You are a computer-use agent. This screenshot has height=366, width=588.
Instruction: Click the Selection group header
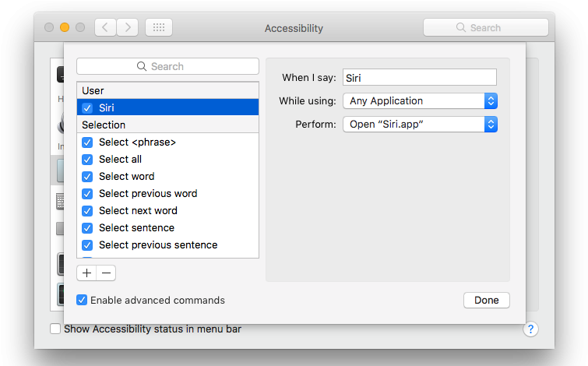pyautogui.click(x=167, y=125)
